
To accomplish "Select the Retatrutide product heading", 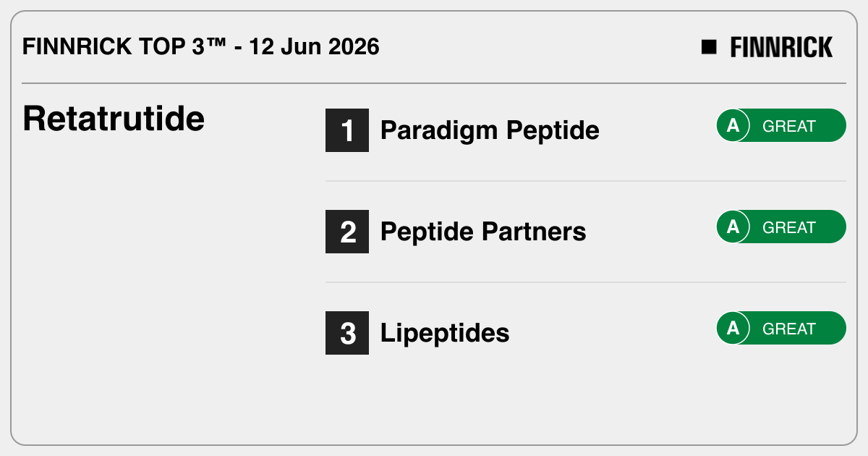I will tap(114, 119).
